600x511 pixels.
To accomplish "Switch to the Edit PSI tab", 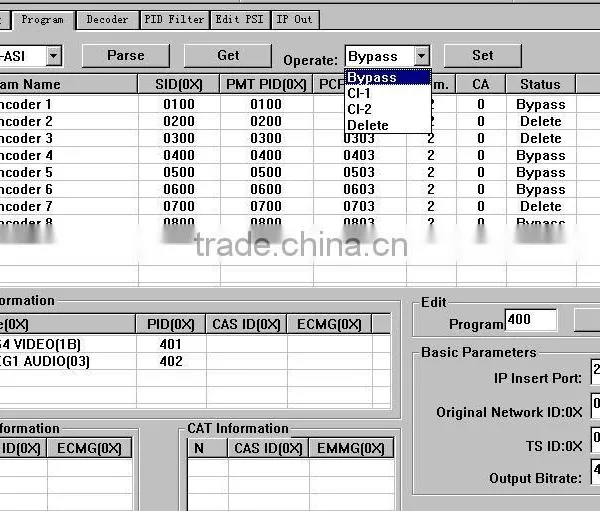I will pos(240,20).
